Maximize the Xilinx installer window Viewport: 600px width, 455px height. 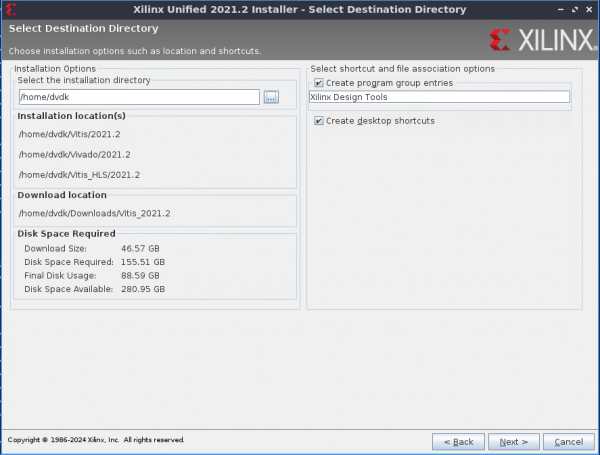573,9
